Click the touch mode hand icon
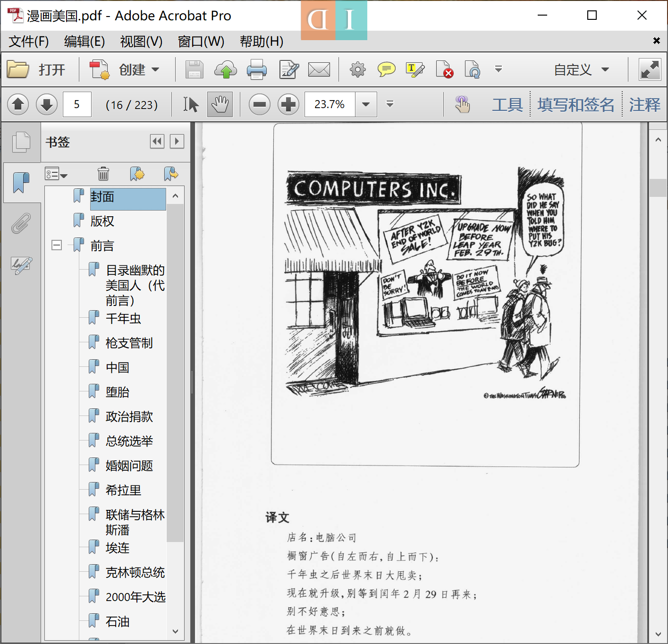 (x=462, y=104)
